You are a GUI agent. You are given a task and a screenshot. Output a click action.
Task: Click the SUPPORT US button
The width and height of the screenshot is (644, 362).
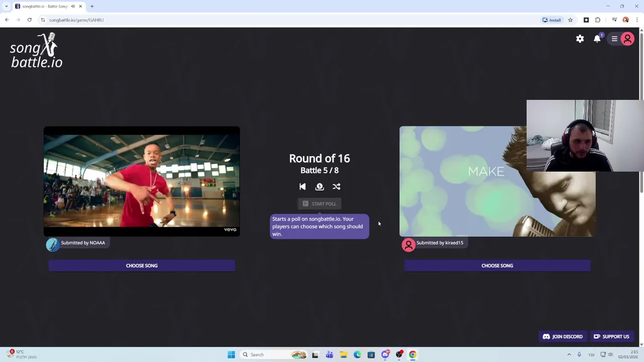611,336
